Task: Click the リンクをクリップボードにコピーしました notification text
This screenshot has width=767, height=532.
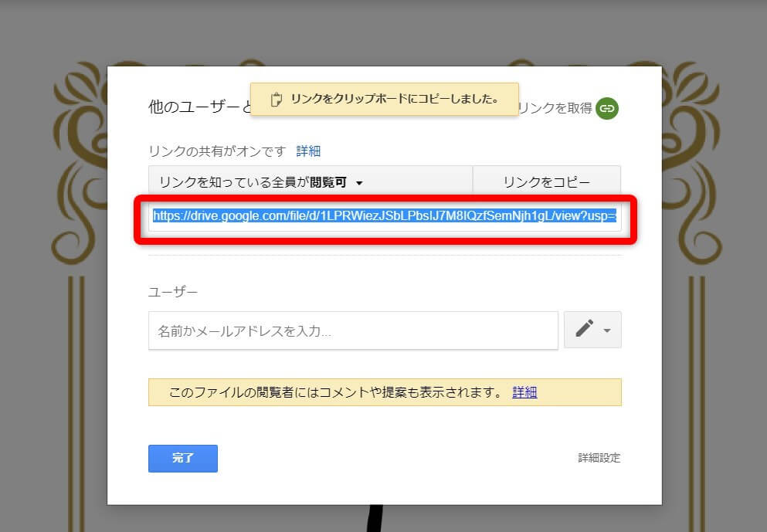Action: (394, 100)
